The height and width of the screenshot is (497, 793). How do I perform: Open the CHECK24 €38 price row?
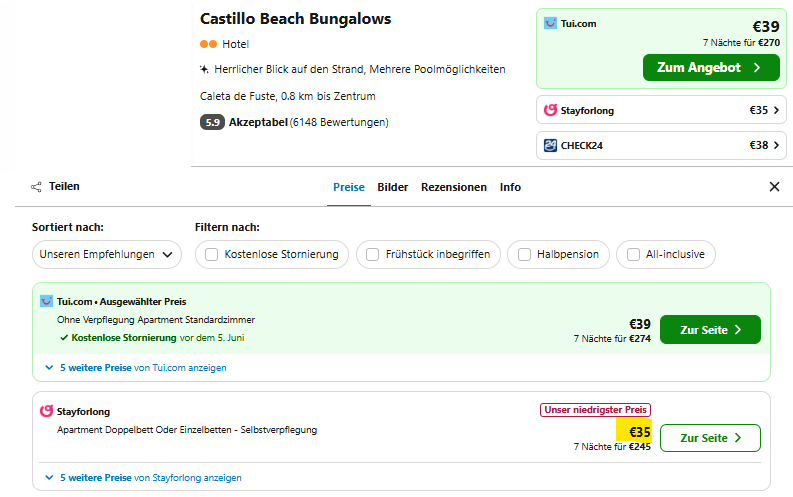point(661,146)
